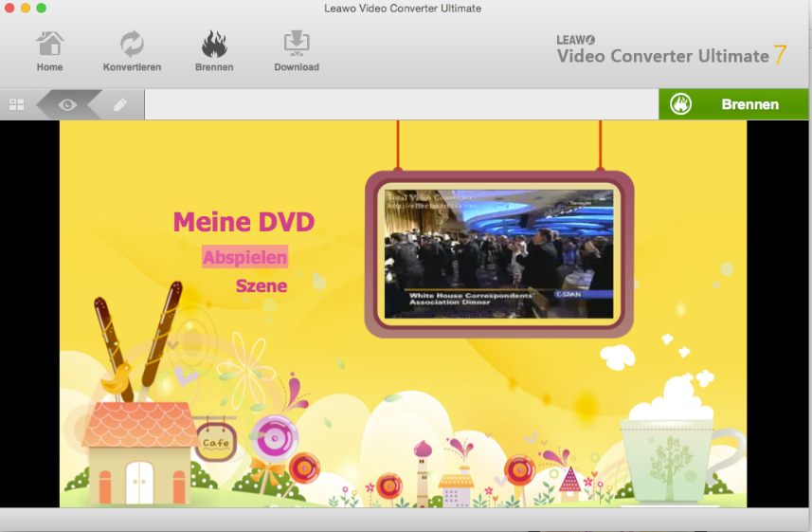
Task: Select the Szene menu entry
Action: click(262, 285)
